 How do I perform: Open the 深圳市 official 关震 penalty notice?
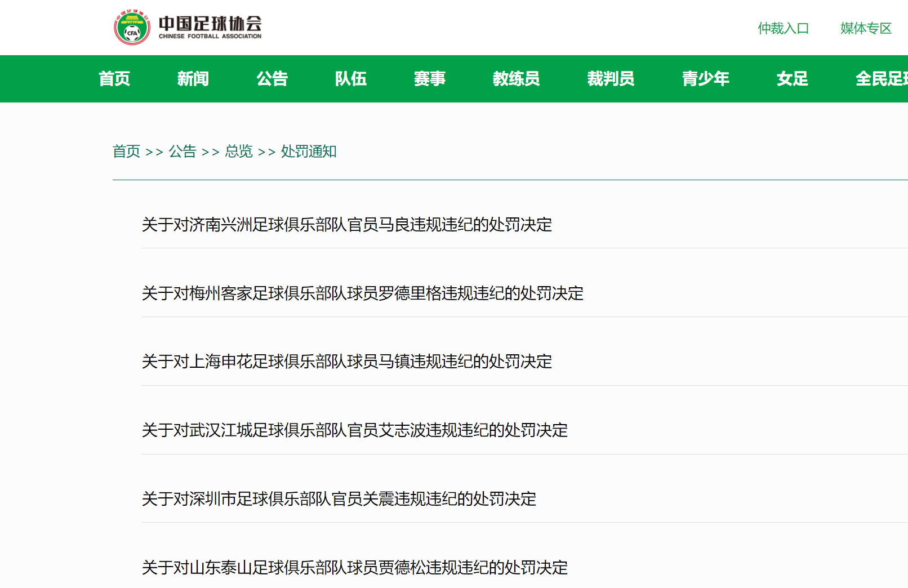[339, 499]
